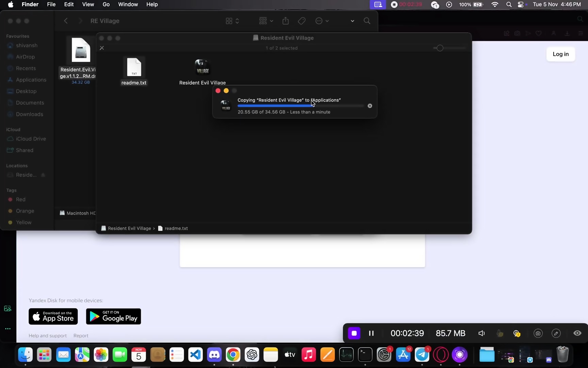The image size is (588, 368).
Task: Open Finder search magnifier icon
Action: pyautogui.click(x=367, y=21)
